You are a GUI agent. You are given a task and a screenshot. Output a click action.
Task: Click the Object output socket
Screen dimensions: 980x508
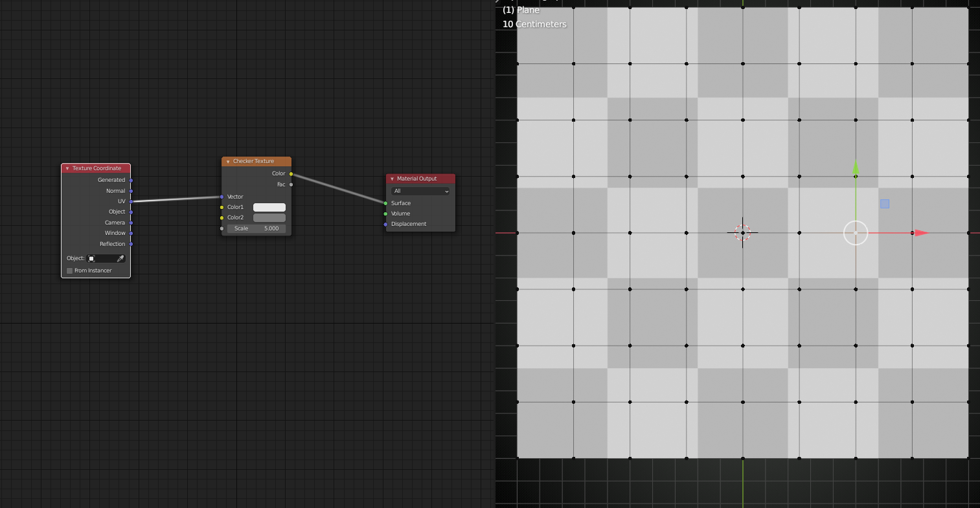[x=131, y=212]
